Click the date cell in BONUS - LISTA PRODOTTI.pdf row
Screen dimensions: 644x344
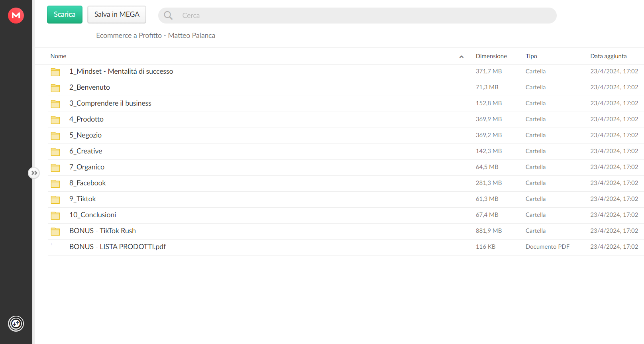614,247
